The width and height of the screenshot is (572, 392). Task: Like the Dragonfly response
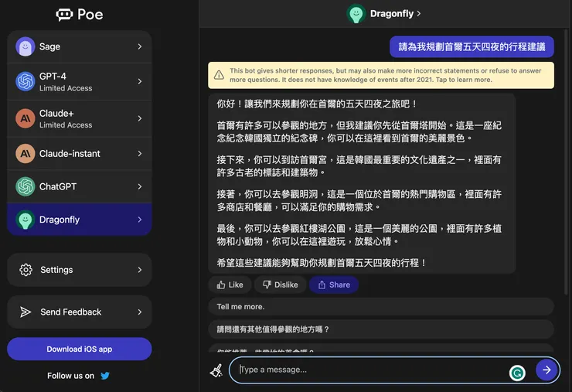click(230, 285)
